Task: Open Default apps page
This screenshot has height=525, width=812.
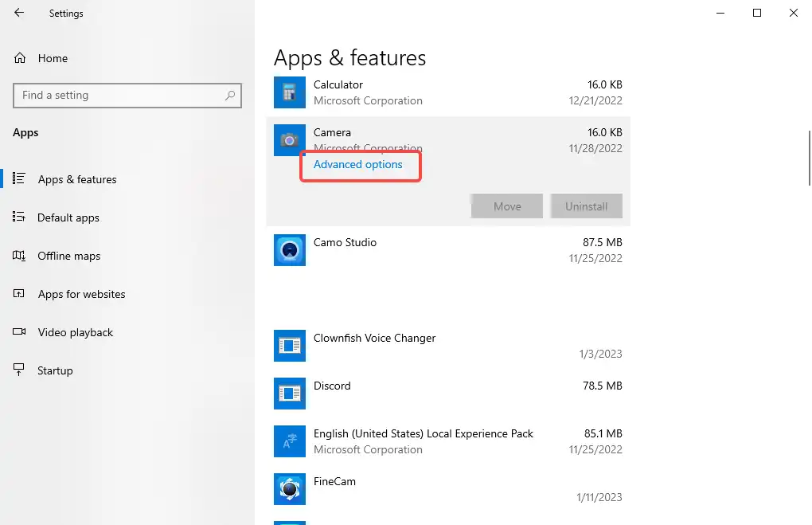Action: (68, 217)
